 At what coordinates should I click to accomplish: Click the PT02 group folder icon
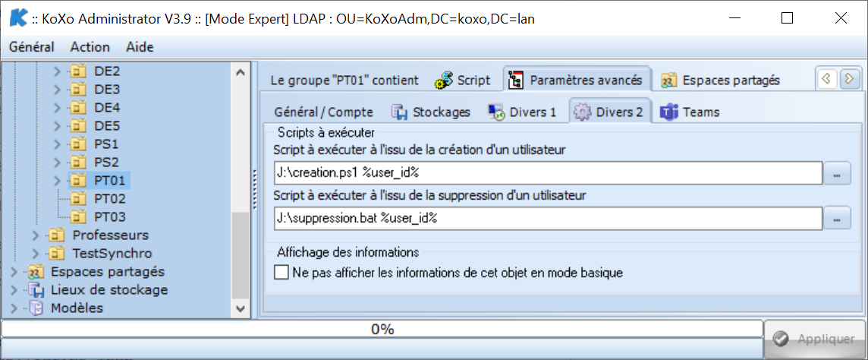click(79, 198)
